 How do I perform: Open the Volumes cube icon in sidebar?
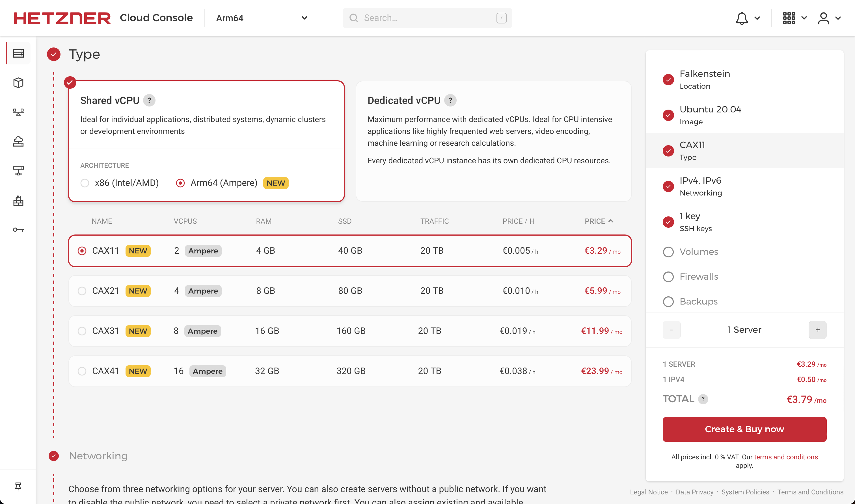pos(18,83)
